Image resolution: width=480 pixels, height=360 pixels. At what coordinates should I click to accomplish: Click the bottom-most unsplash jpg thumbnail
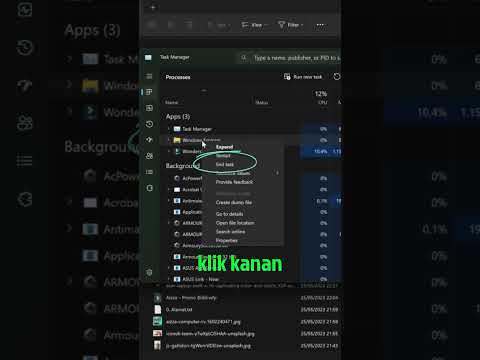coord(157,345)
